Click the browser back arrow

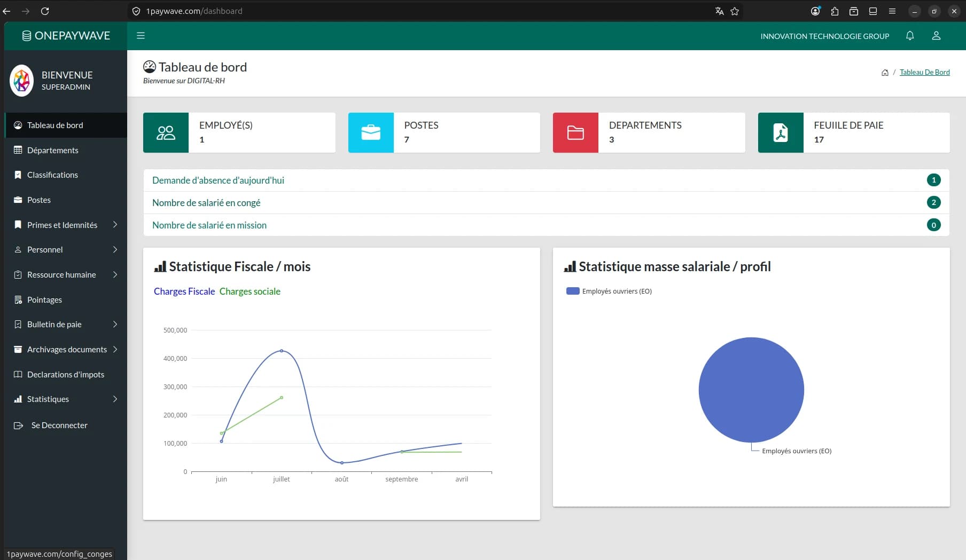click(x=7, y=11)
